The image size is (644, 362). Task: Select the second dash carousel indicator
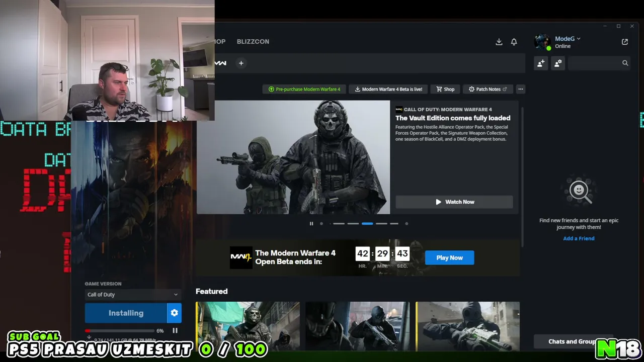pos(353,224)
